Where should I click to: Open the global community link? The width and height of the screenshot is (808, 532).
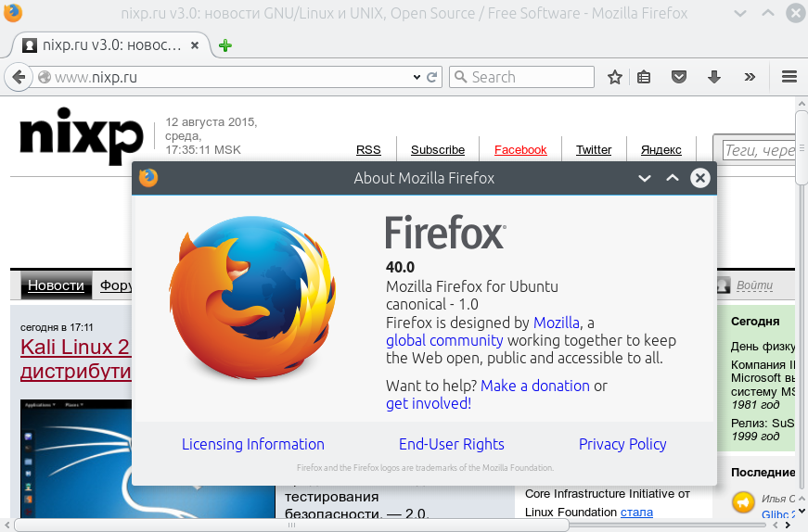(444, 340)
